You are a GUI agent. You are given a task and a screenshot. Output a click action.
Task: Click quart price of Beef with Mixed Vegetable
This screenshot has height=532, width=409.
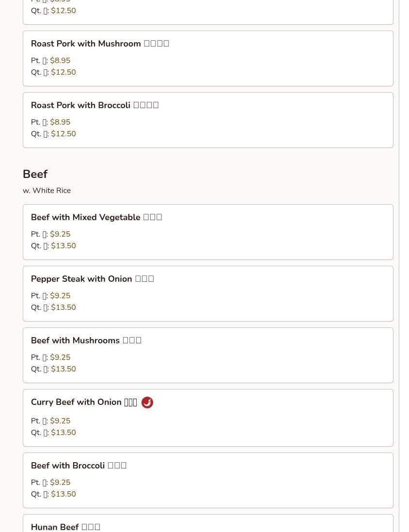(63, 246)
